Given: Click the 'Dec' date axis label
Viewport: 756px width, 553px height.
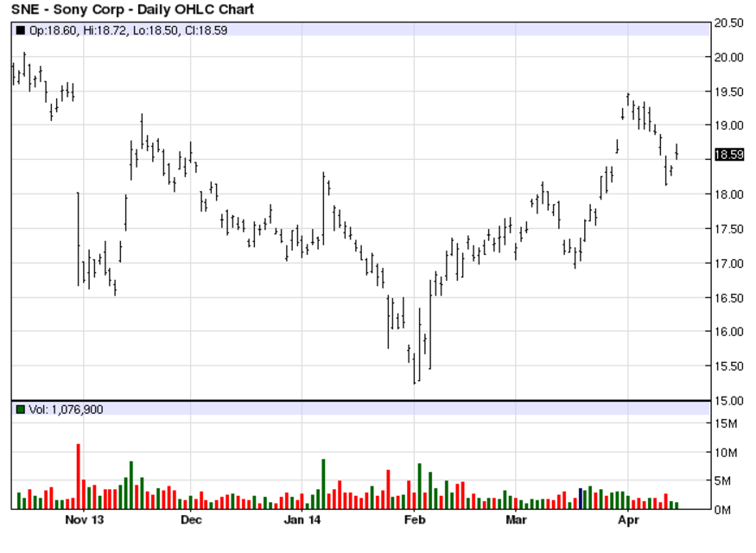Looking at the screenshot, I should [x=191, y=519].
